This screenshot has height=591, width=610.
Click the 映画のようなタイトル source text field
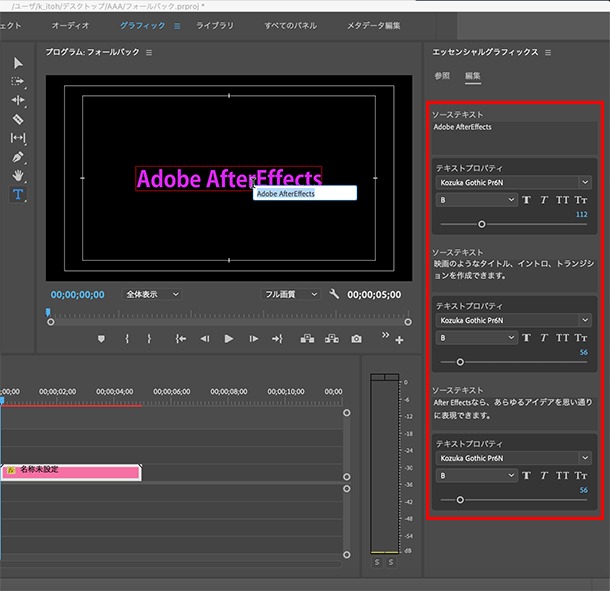[514, 275]
